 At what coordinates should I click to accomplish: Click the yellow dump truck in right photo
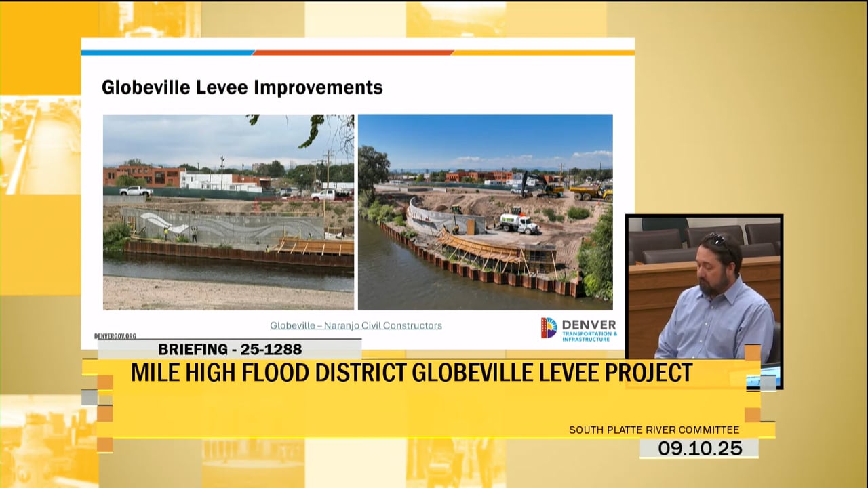(x=591, y=192)
